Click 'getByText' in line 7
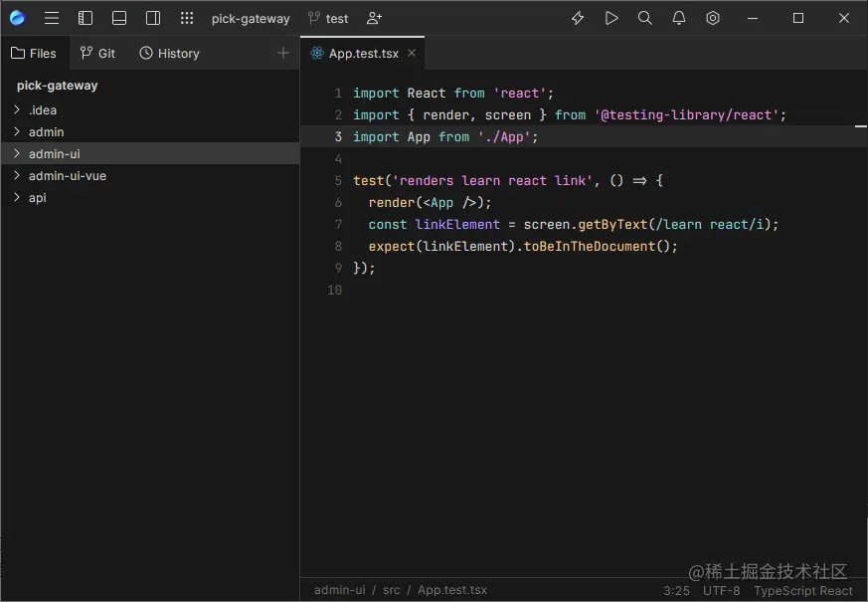 pyautogui.click(x=612, y=224)
